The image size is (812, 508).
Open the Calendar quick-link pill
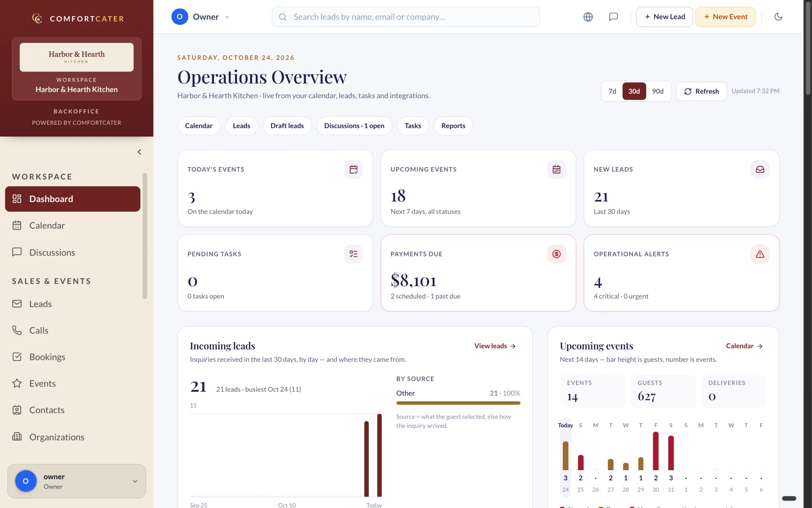click(199, 126)
